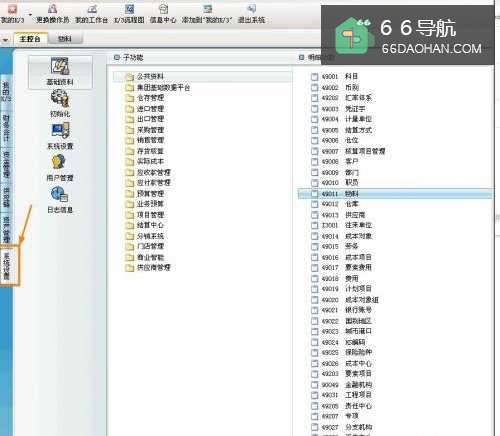500x436 pixels.
Task: Switch to the 物料 tab
Action: 65,39
